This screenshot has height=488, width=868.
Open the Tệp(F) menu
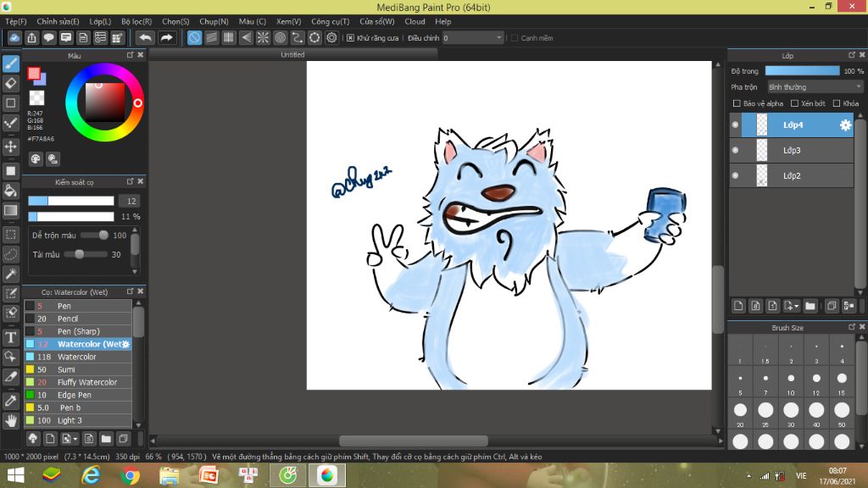tap(16, 21)
